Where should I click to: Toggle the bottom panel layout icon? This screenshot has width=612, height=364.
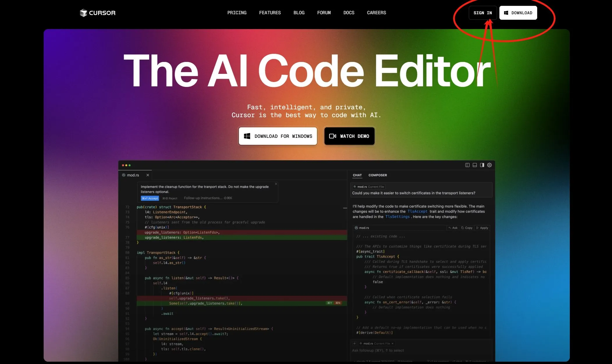(x=475, y=165)
